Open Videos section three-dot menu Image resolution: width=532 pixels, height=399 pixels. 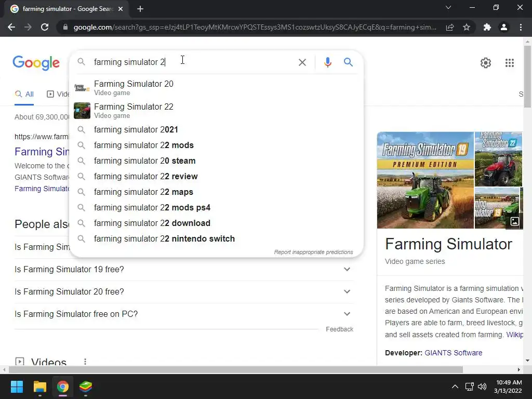tap(85, 362)
